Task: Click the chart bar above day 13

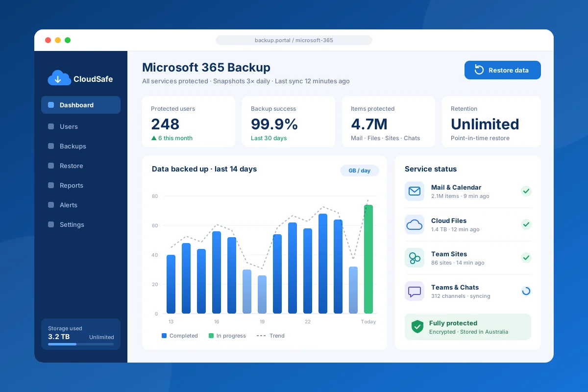Action: click(x=171, y=284)
